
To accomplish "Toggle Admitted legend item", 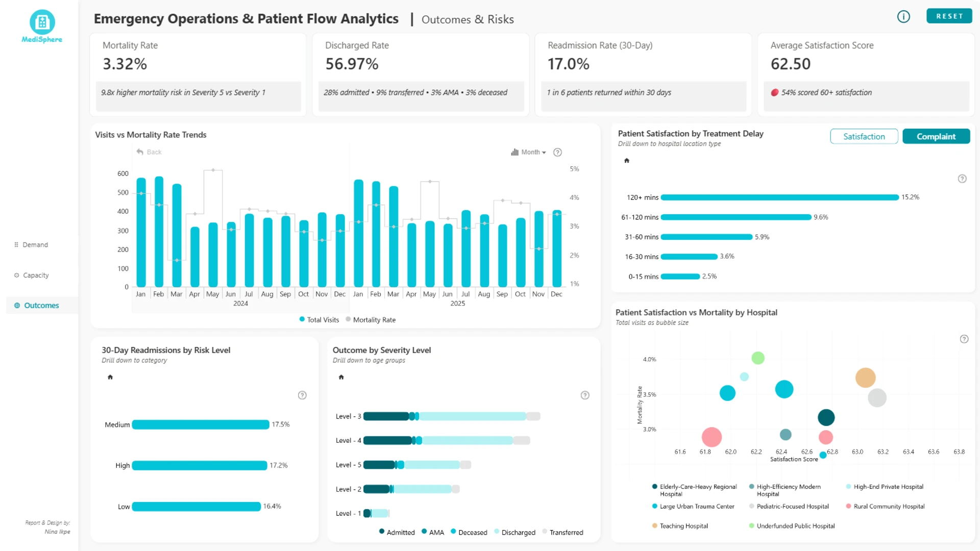I will (x=397, y=532).
